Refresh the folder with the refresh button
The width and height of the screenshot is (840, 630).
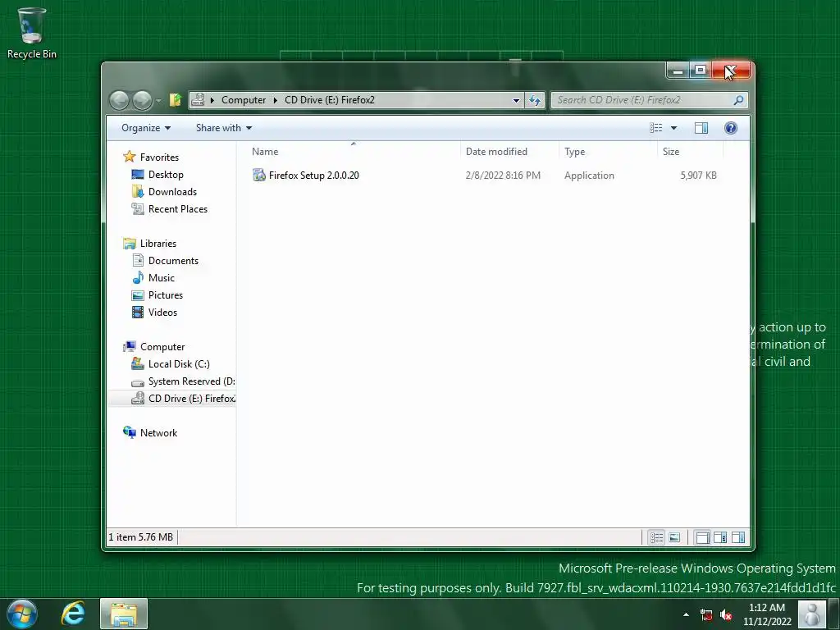tap(535, 100)
